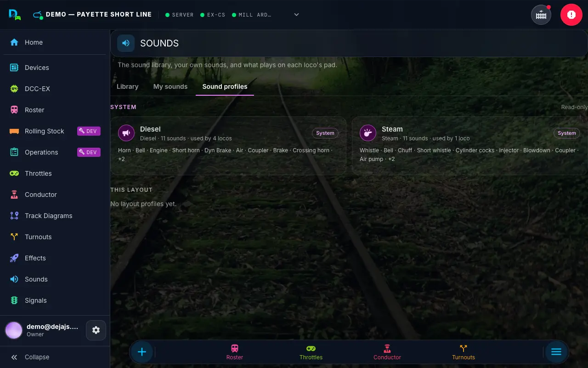Image resolution: width=588 pixels, height=368 pixels.
Task: Click the MILL ARD… status indicator
Action: [252, 15]
